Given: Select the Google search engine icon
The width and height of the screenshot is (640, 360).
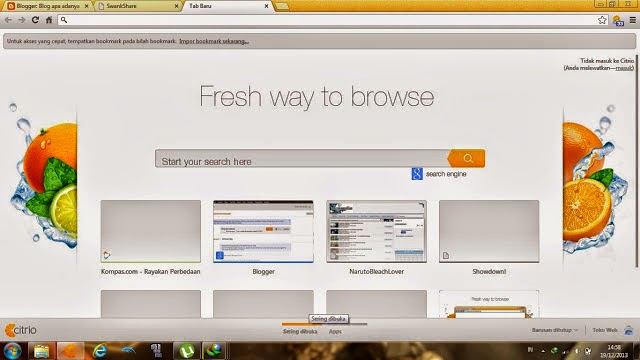Looking at the screenshot, I should (417, 174).
